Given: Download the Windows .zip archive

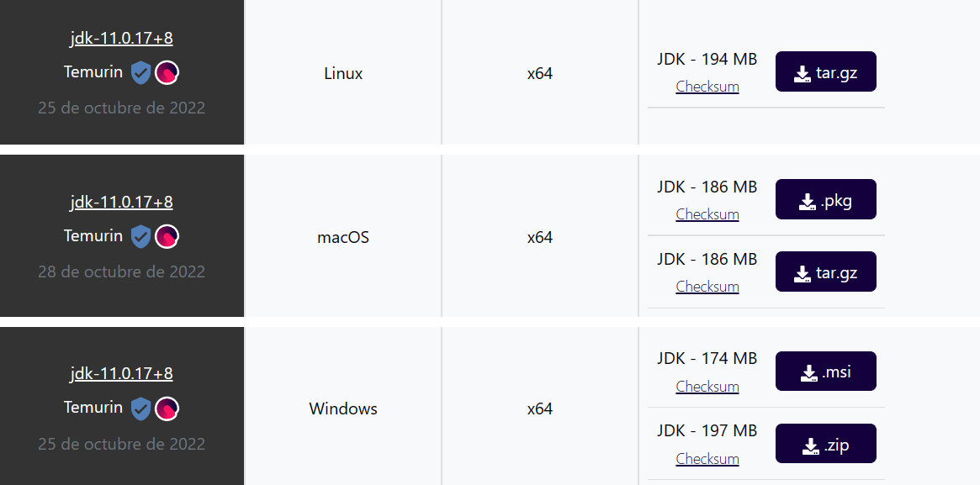Looking at the screenshot, I should click(825, 444).
